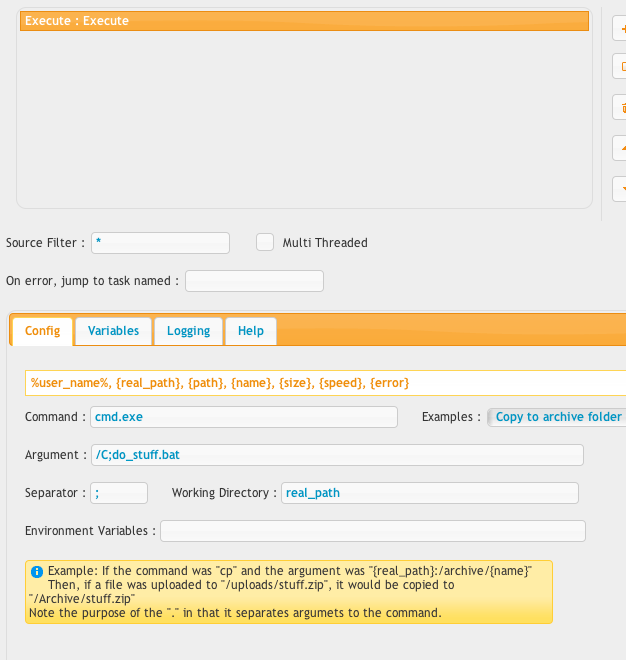Open the Help tab

251,331
